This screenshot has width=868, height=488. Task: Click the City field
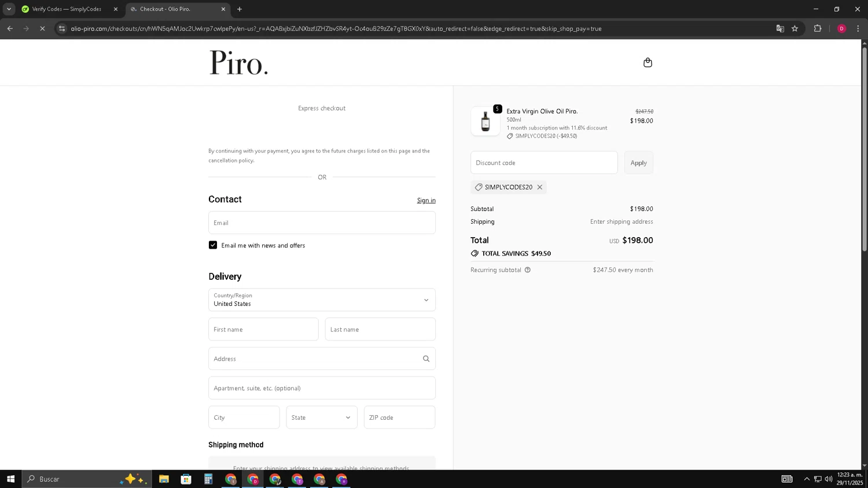coord(244,417)
